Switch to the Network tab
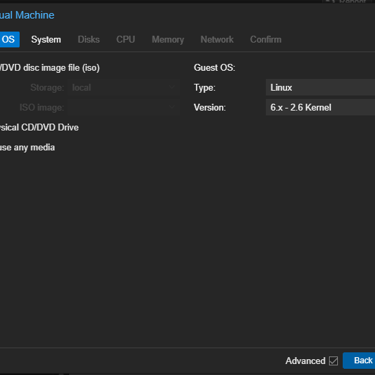Viewport: 375px width, 375px height. point(217,39)
